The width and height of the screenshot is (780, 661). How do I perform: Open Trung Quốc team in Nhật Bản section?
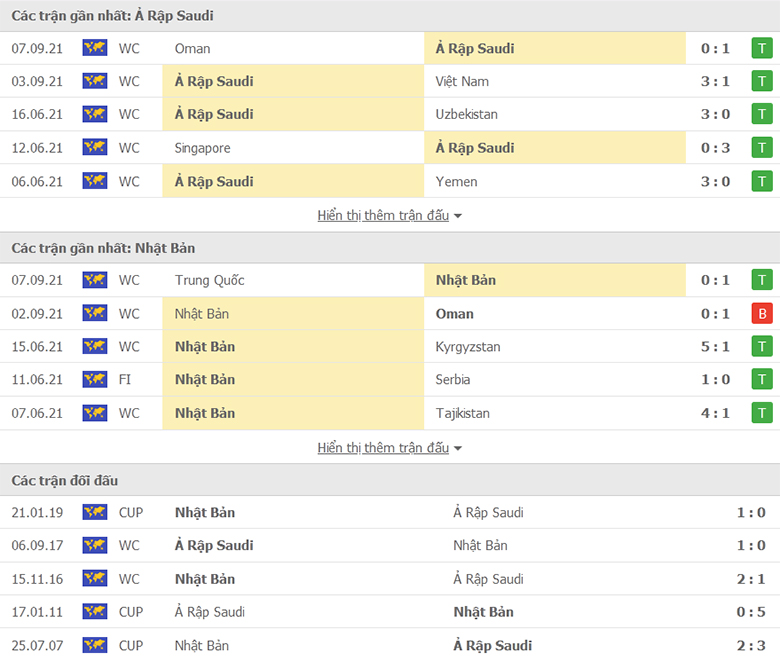(209, 281)
